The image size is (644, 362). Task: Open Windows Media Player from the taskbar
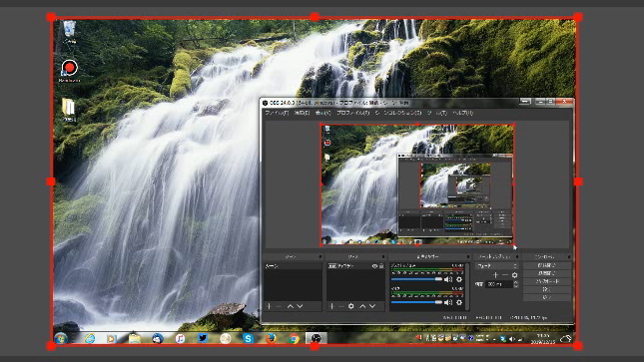click(x=111, y=339)
